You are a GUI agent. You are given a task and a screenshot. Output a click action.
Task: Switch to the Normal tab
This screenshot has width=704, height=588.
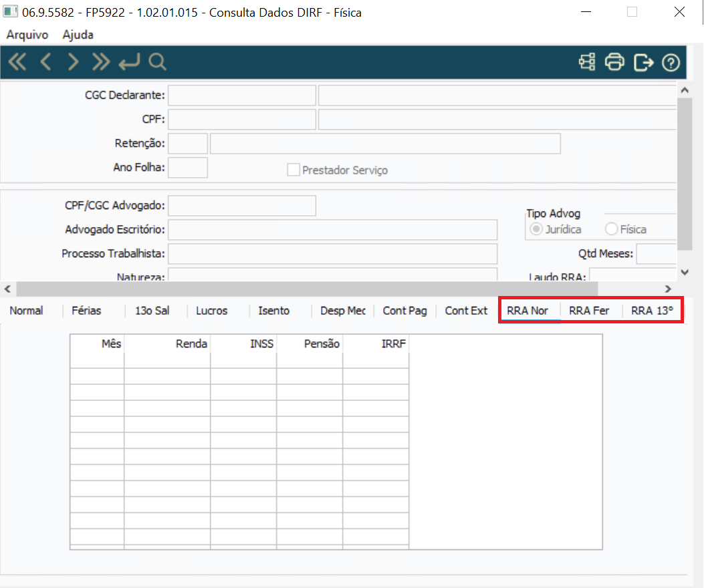click(x=27, y=311)
